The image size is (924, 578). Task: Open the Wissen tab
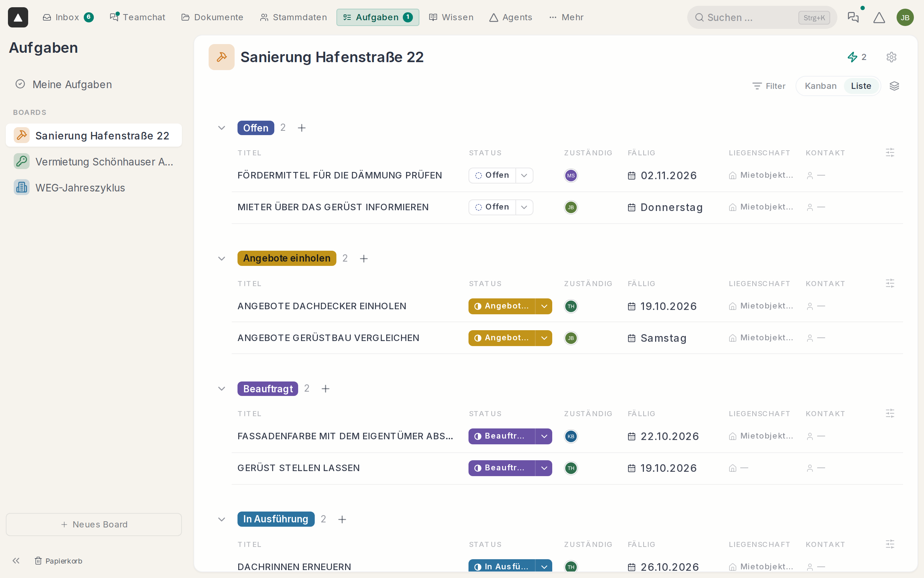coord(451,17)
